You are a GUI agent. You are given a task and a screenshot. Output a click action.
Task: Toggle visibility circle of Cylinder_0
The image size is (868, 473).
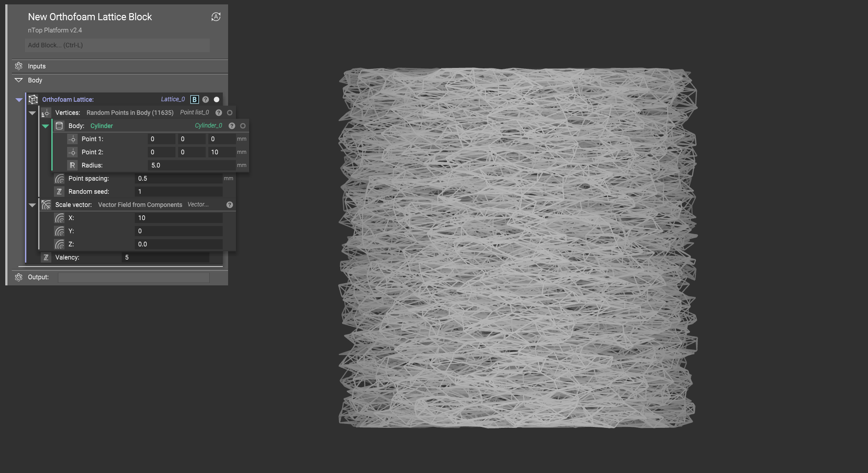click(x=243, y=126)
